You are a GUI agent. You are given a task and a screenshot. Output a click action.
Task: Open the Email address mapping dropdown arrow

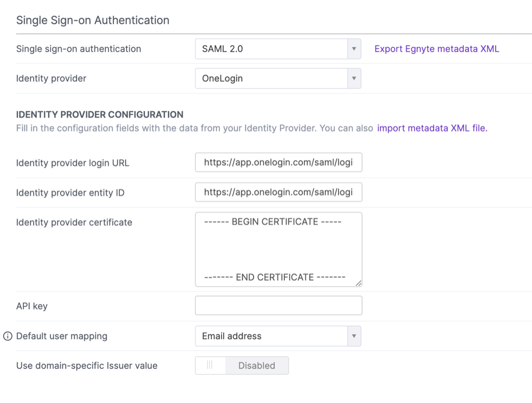pos(353,336)
